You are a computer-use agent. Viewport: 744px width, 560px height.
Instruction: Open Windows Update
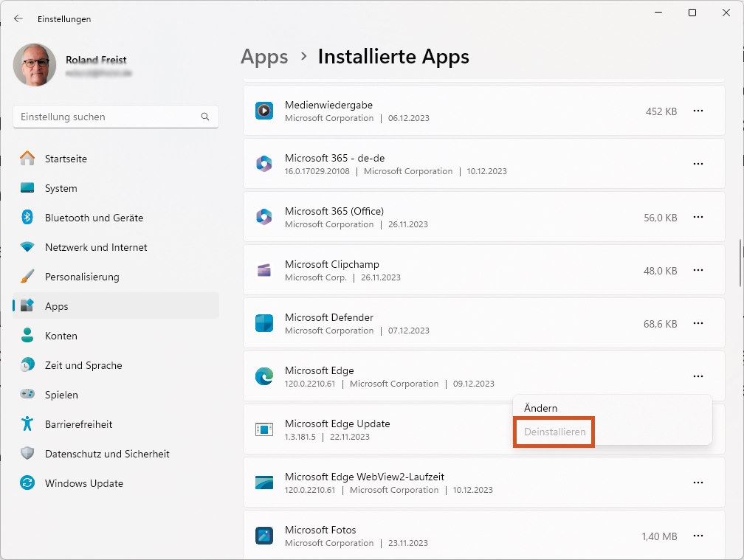tap(116, 483)
